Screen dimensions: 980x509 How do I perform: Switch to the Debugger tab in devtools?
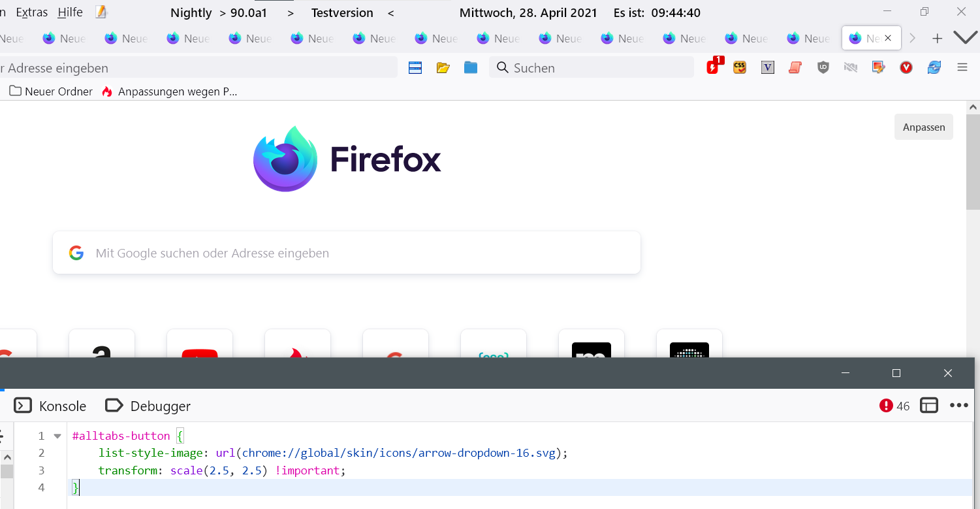pos(148,406)
